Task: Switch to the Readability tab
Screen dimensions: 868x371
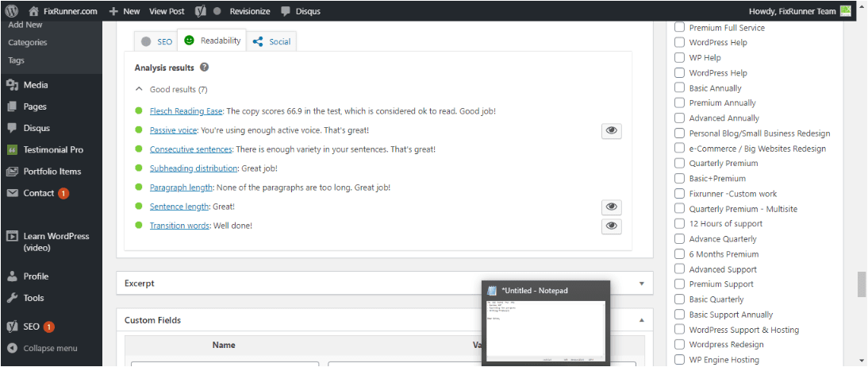Action: click(213, 41)
